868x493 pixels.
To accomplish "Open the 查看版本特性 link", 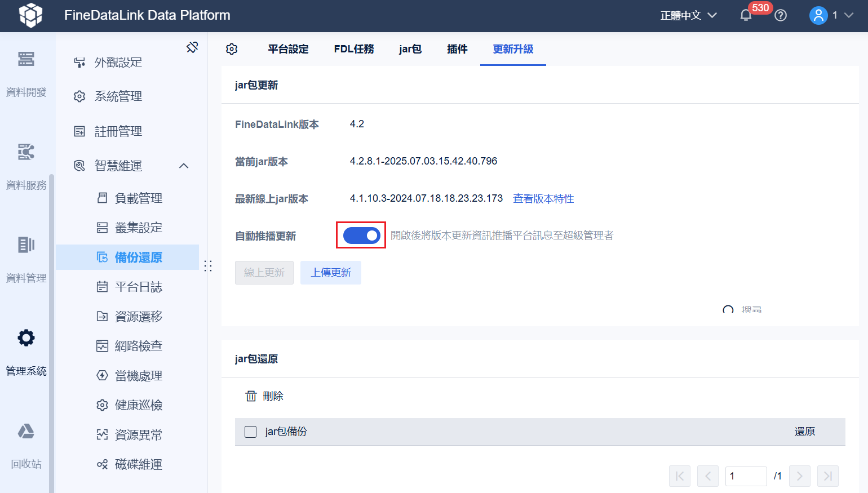I will click(543, 198).
